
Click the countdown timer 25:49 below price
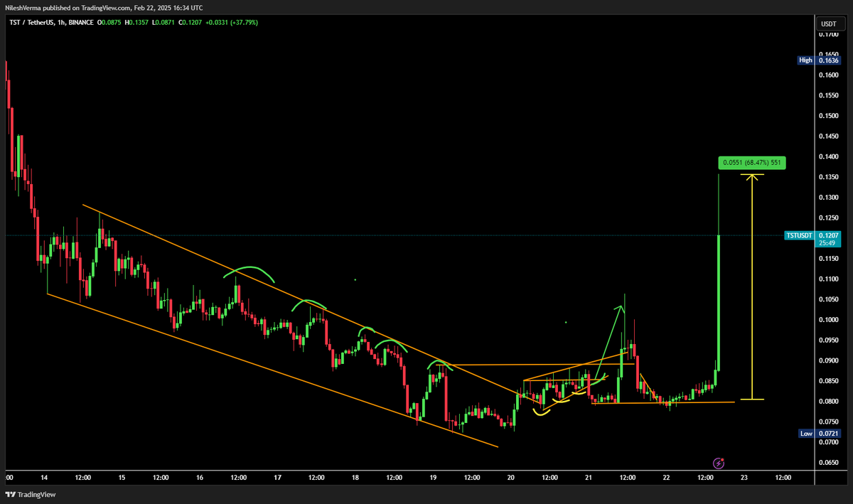click(827, 242)
